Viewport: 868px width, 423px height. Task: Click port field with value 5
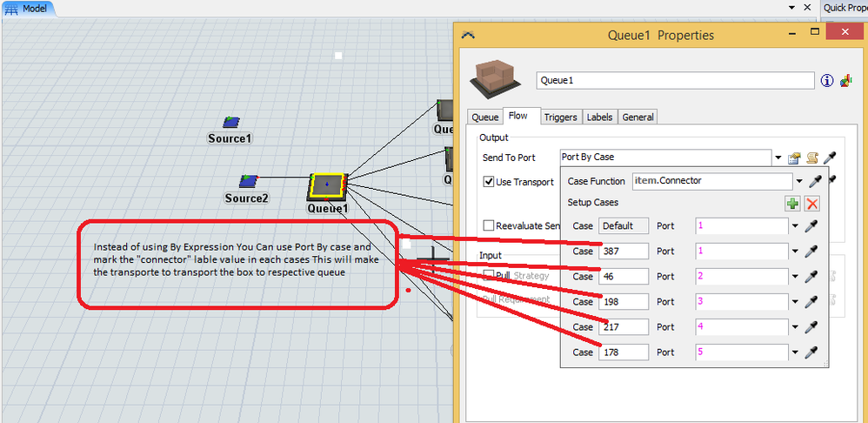point(742,352)
